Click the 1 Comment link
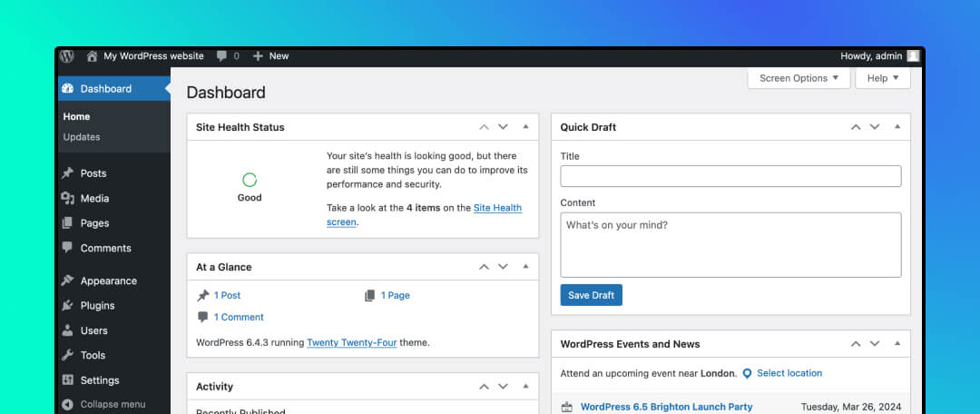980x414 pixels. tap(239, 317)
